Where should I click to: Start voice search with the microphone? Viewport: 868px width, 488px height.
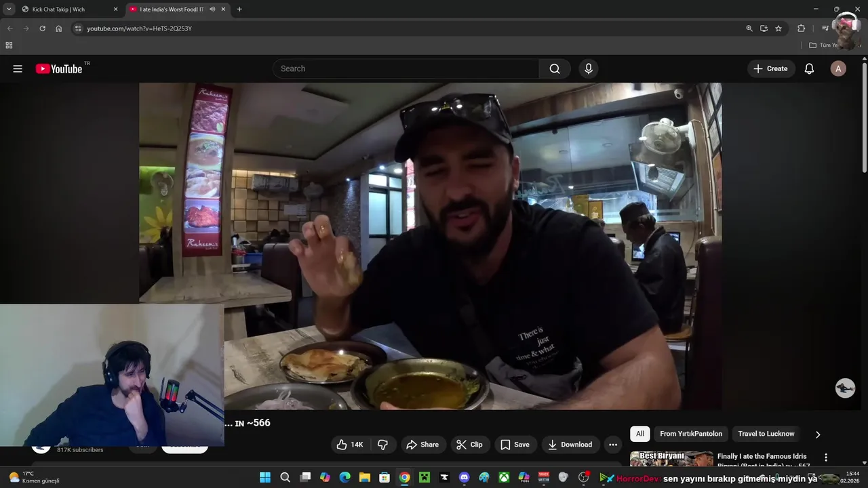[x=589, y=68]
